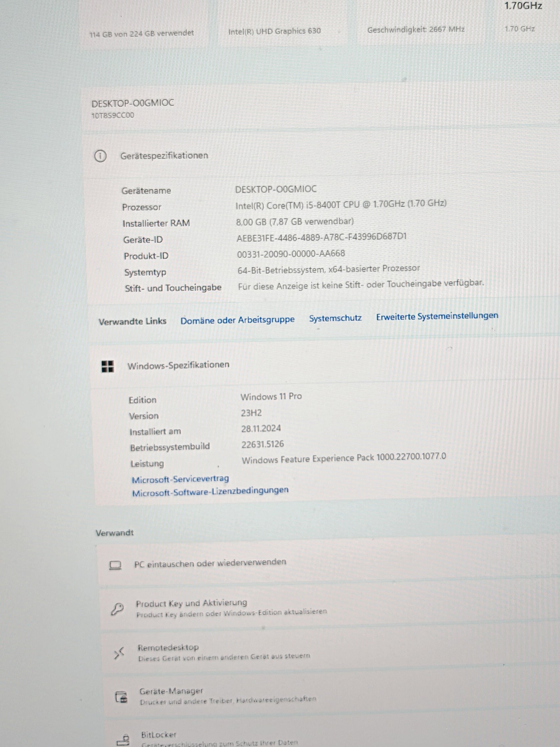Select the Geräte-ID value AEBE31FE
This screenshot has width=560, height=747.
321,237
